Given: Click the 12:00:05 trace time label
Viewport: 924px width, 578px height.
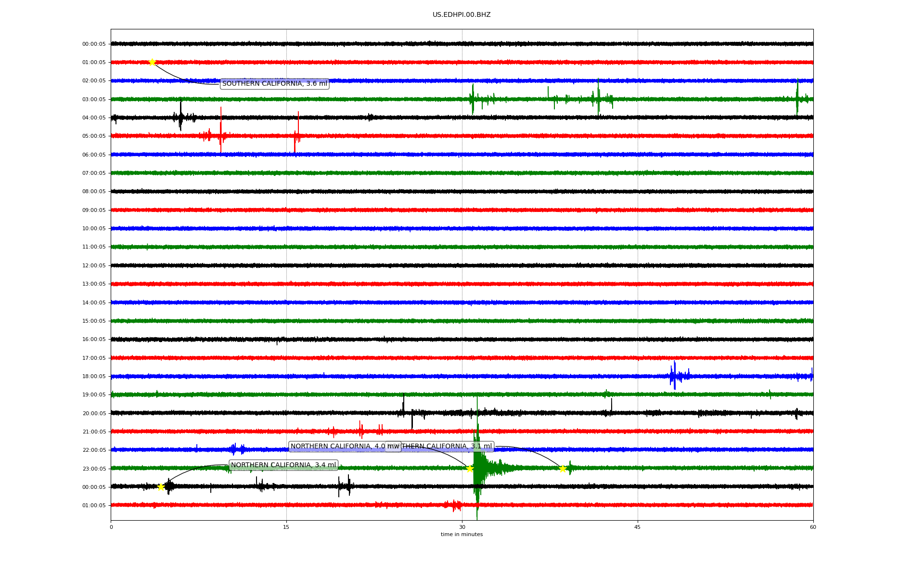Looking at the screenshot, I should (94, 265).
